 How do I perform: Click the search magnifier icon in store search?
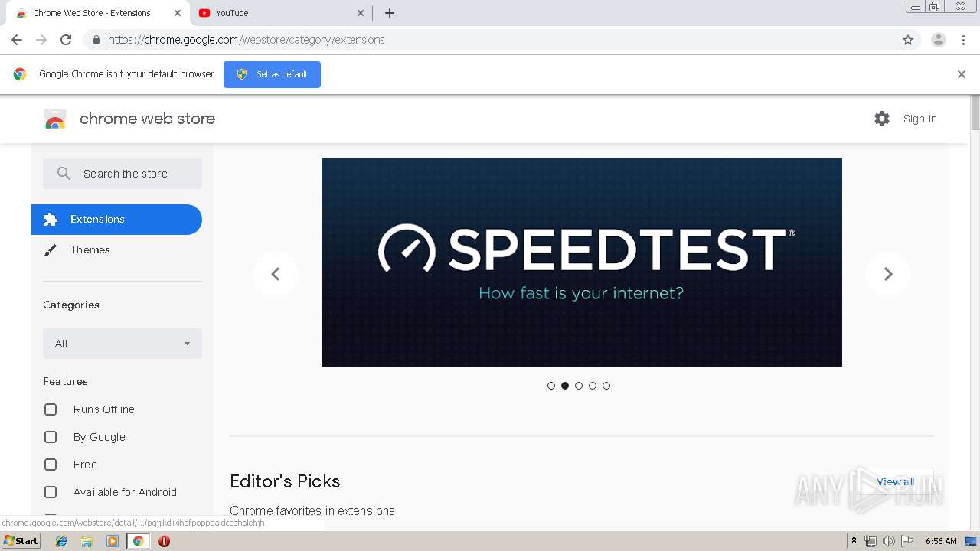[x=64, y=174]
